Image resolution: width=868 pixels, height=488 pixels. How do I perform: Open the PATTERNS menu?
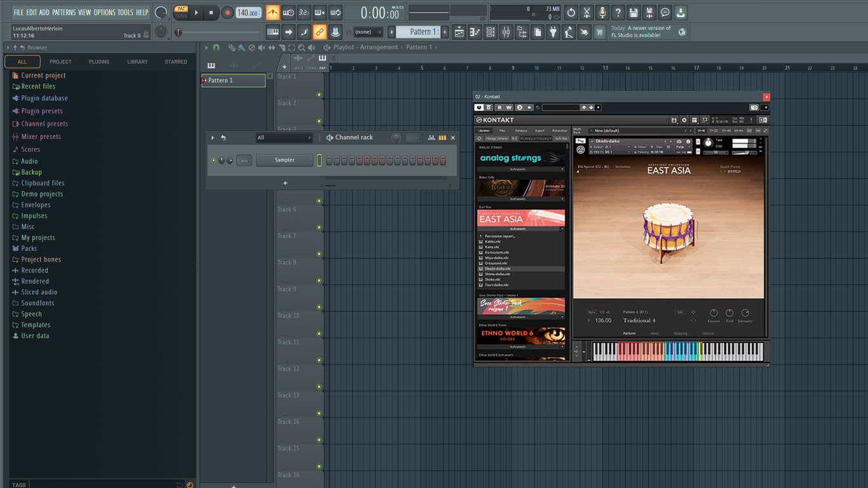(64, 13)
